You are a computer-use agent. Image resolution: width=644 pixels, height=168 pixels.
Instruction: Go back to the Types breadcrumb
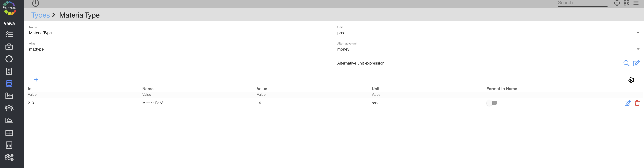pyautogui.click(x=40, y=15)
